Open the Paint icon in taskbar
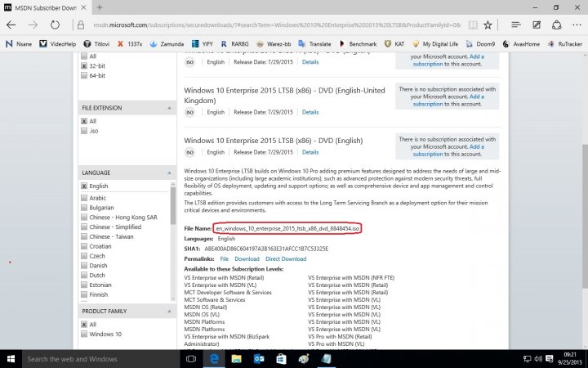 click(304, 359)
